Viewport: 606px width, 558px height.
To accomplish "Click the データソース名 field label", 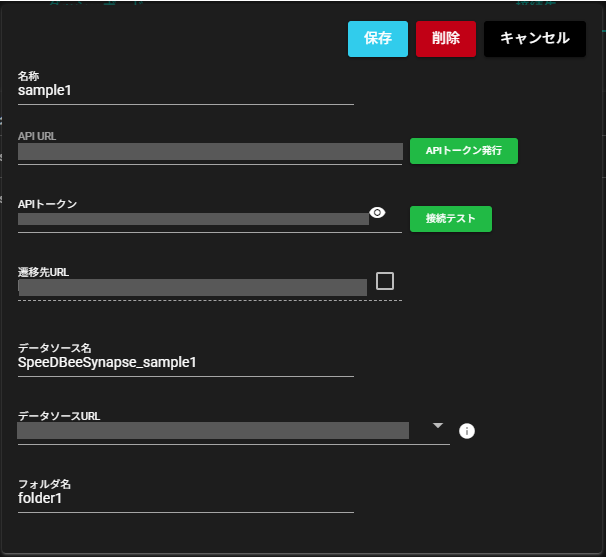I will point(55,348).
